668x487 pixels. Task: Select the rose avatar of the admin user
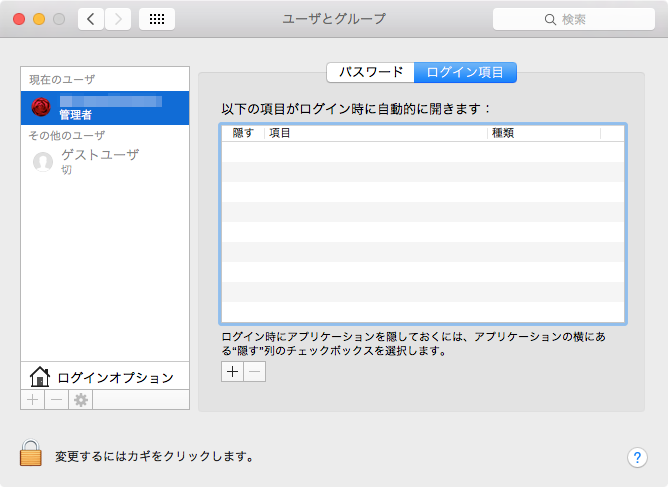point(41,107)
